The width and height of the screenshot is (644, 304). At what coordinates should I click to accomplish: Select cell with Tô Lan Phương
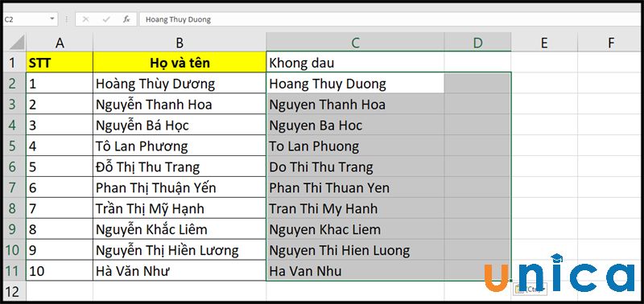coord(180,146)
